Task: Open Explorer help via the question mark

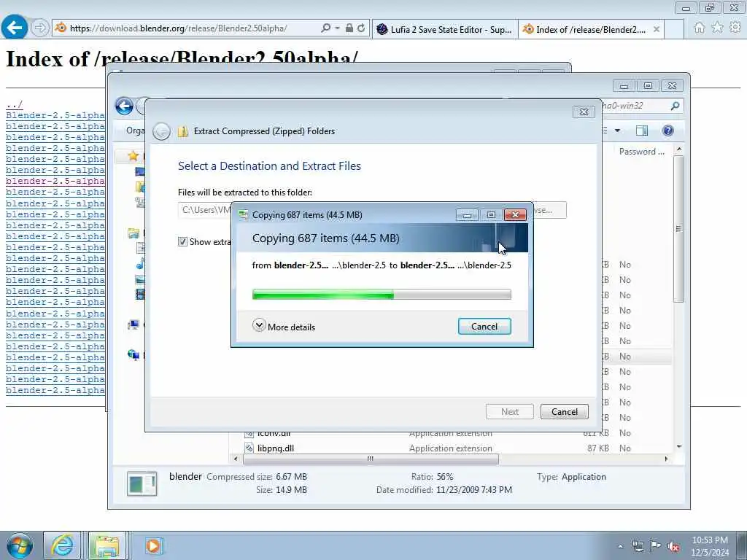Action: tap(668, 131)
